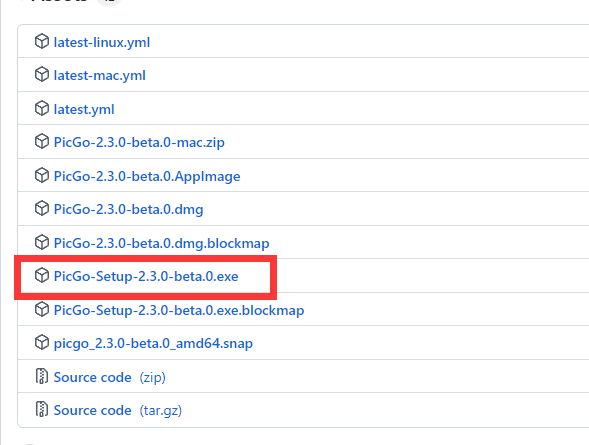This screenshot has width=589, height=445.
Task: Download PicGo-2.3.0-beta.0.dmg installer
Action: 128,209
